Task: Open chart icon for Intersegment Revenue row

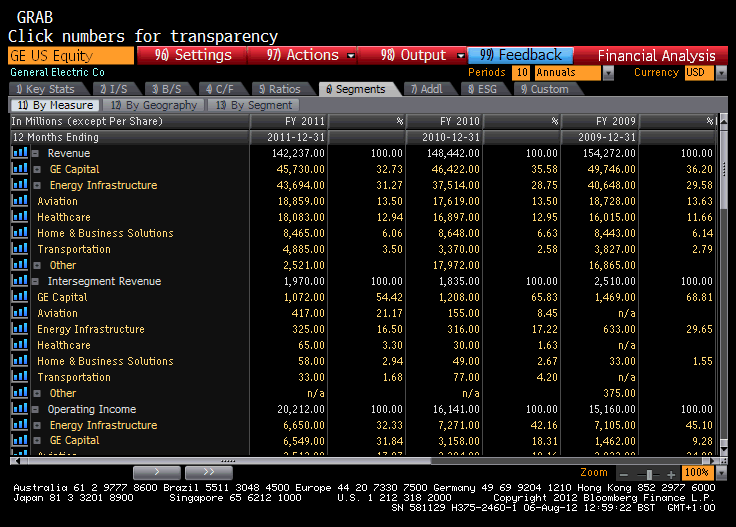Action: tap(20, 280)
